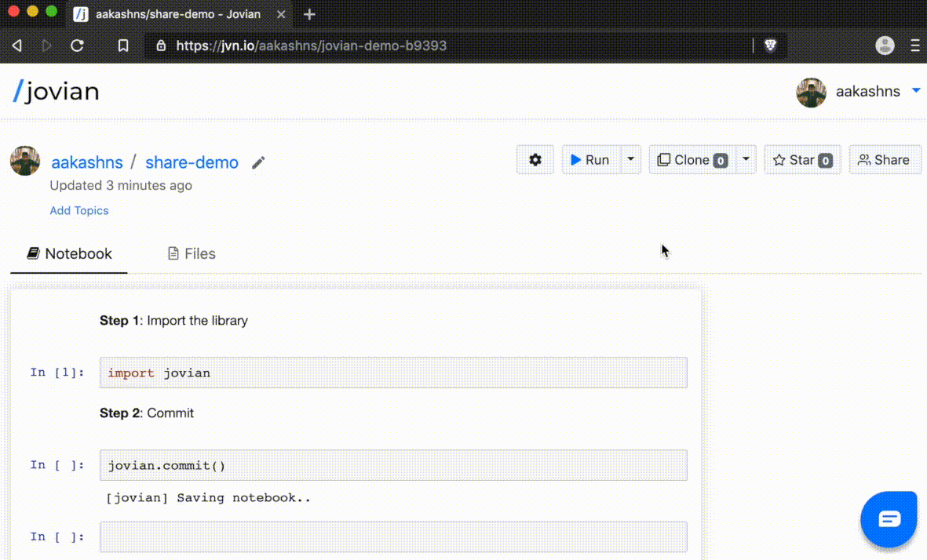Open the chat support bubble icon
Image resolution: width=927 pixels, height=560 pixels.
point(889,519)
